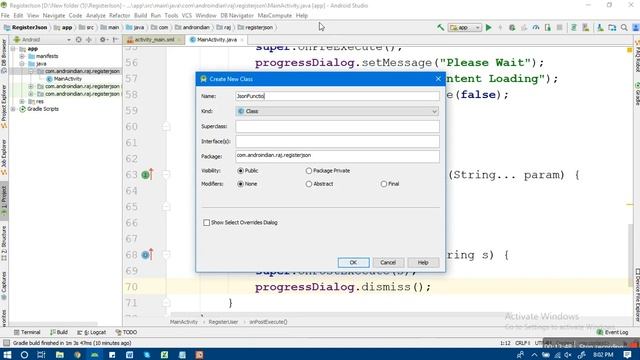This screenshot has width=640, height=360.
Task: Click hide Project panel icon
Action: [116, 40]
